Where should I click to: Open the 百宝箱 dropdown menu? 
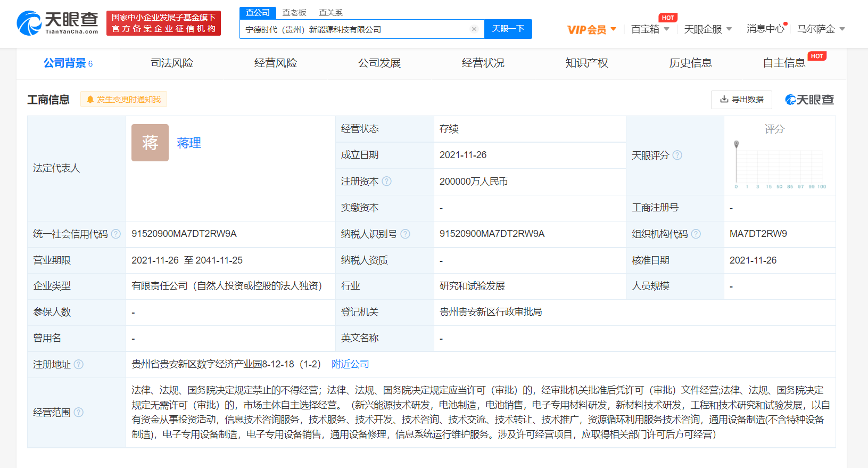tap(650, 29)
